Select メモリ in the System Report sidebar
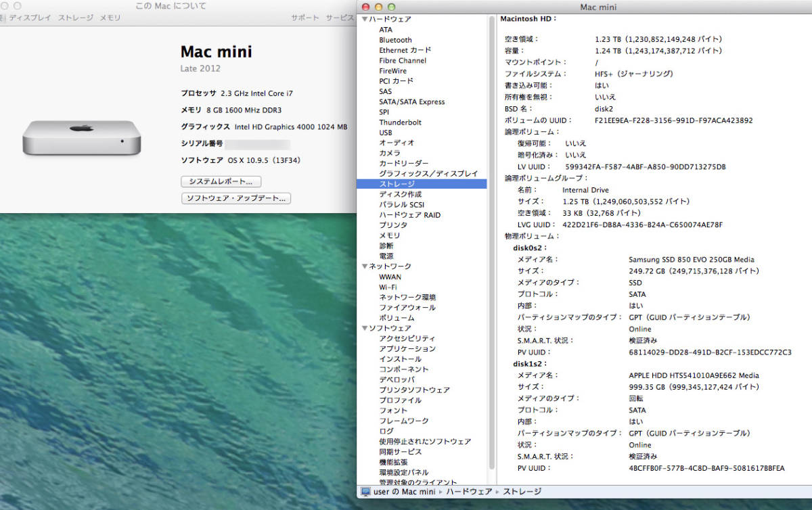This screenshot has width=812, height=510. point(390,235)
